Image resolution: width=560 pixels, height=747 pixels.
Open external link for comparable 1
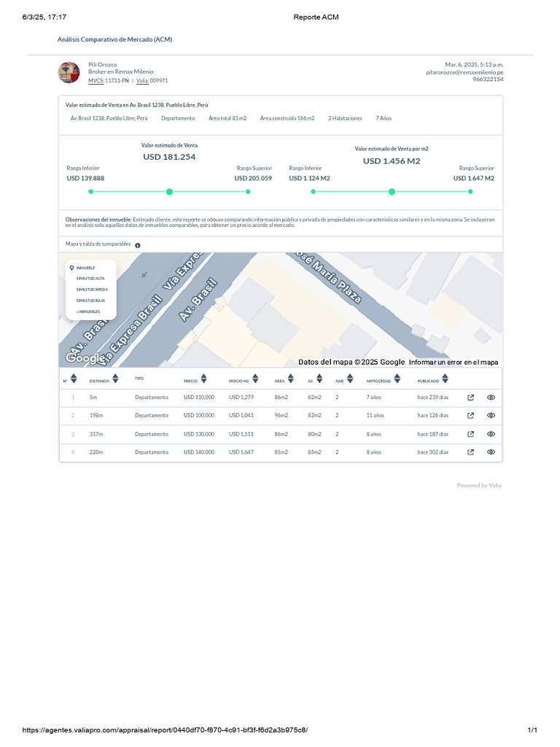click(x=470, y=398)
